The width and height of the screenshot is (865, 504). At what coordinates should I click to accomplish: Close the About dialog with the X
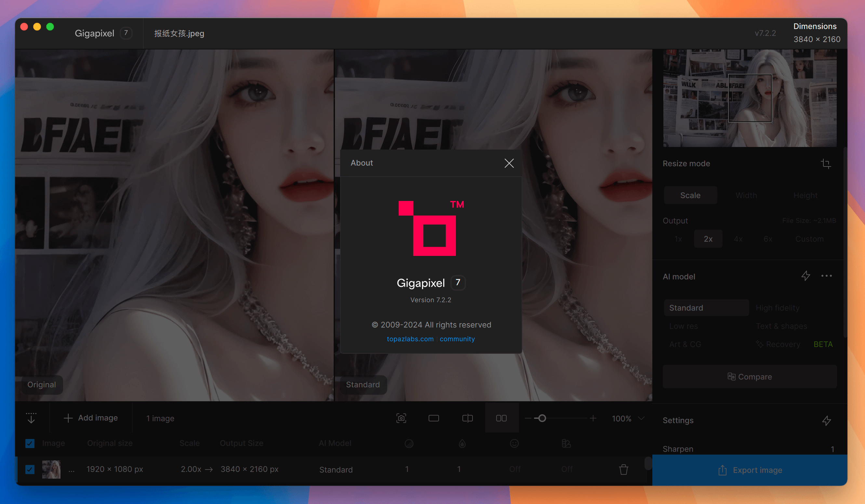click(x=509, y=163)
